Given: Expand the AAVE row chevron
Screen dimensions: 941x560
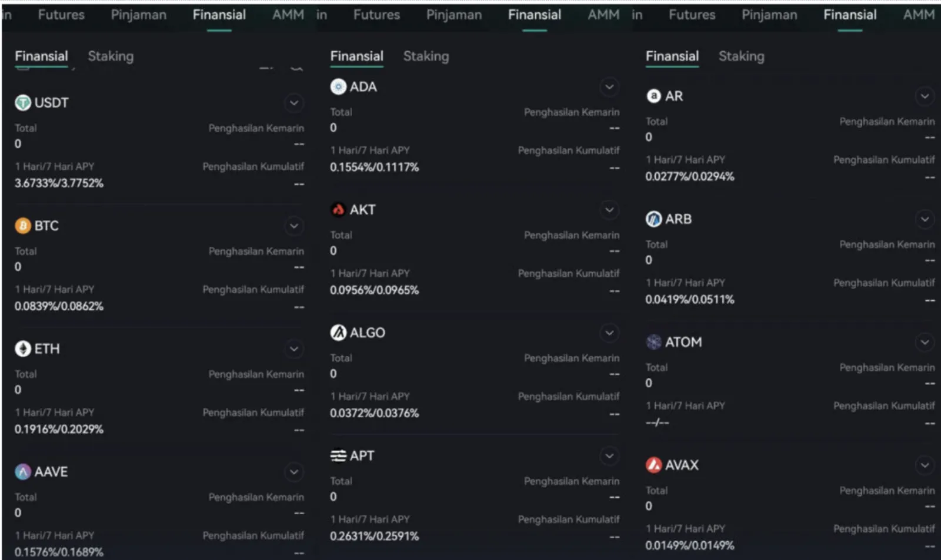Looking at the screenshot, I should pos(294,472).
